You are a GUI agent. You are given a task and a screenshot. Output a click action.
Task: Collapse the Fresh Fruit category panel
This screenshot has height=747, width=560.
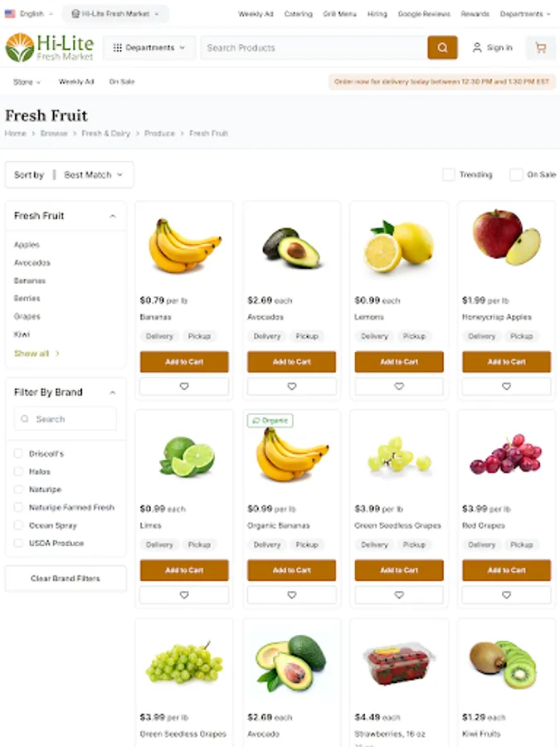coord(112,217)
